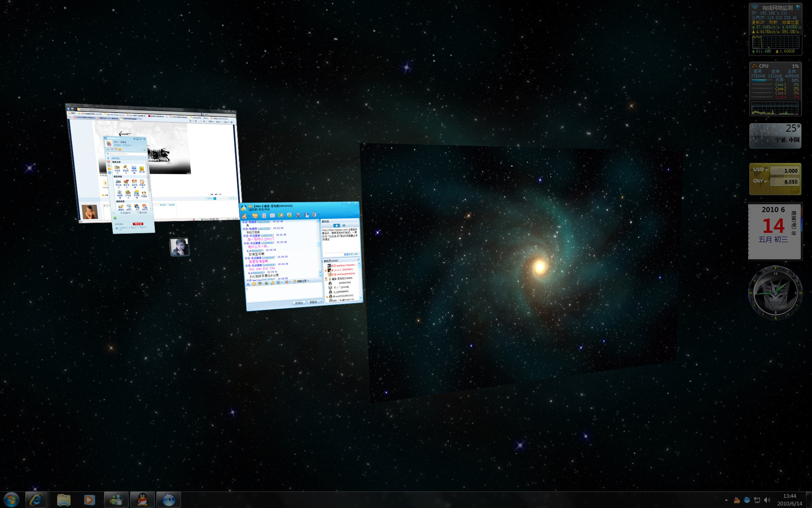This screenshot has height=508, width=812.
Task: Click the woman's profile photo in IE page
Action: (90, 212)
